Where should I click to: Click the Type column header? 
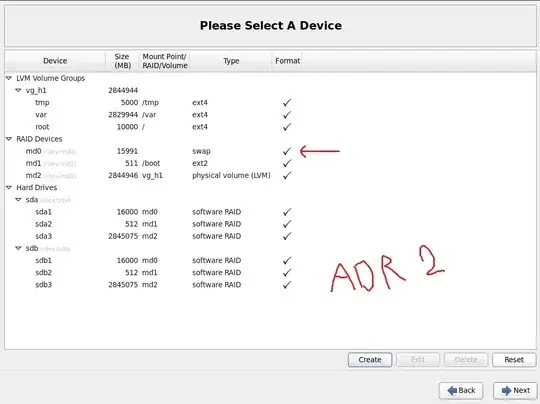tap(231, 61)
